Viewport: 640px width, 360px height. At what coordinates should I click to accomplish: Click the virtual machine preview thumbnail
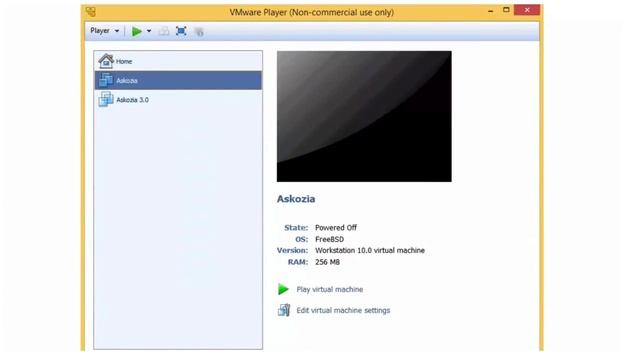tap(364, 116)
